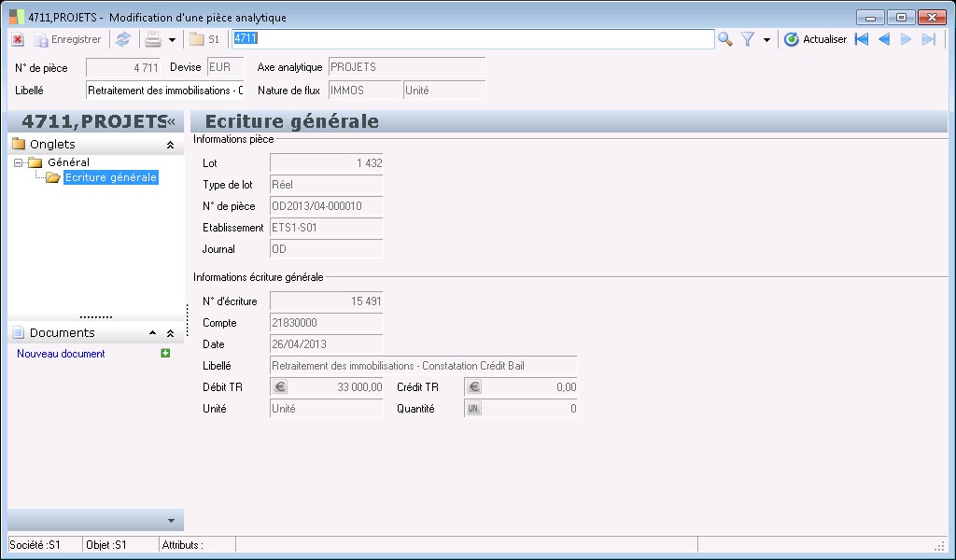Click the dotted splitter between Onglets and Documents
This screenshot has height=560, width=956.
pyautogui.click(x=96, y=317)
